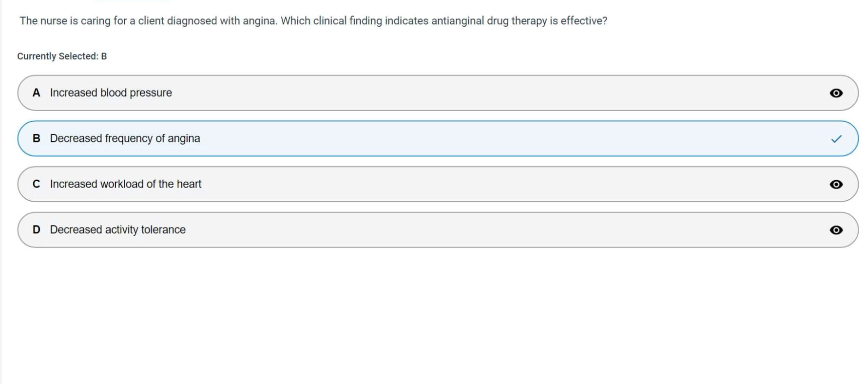Screen dimensions: 868x384
Task: Pick the "Decreased activity tolerance" answer text
Action: pos(118,229)
